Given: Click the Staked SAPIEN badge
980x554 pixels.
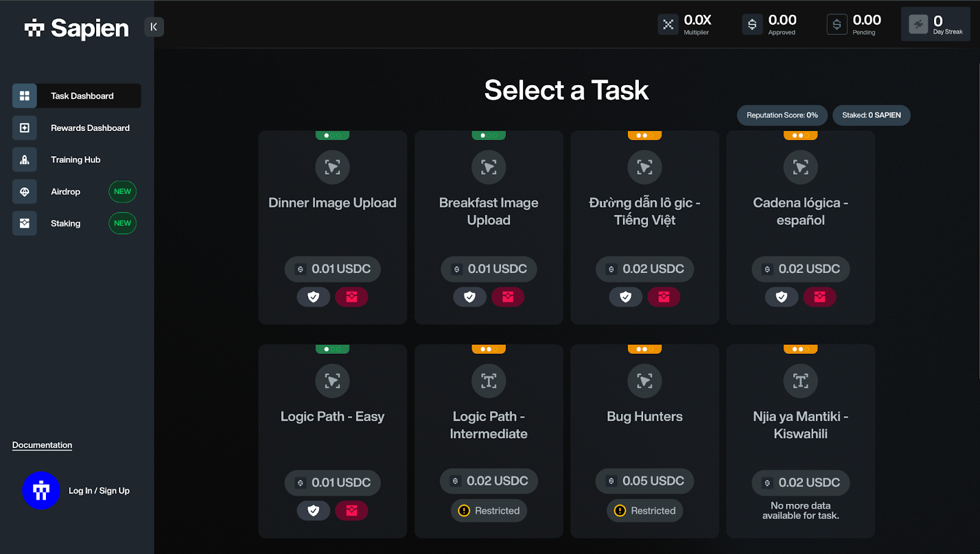Looking at the screenshot, I should (x=871, y=115).
